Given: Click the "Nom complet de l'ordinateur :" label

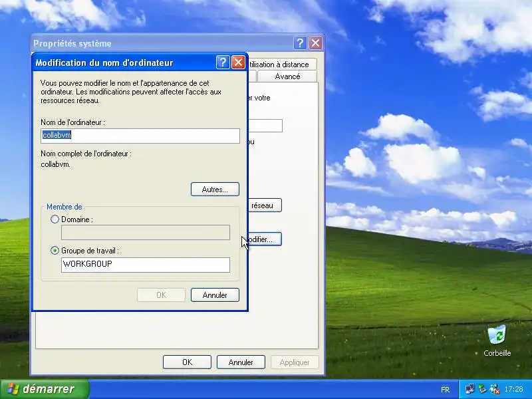Looking at the screenshot, I should [x=86, y=154].
